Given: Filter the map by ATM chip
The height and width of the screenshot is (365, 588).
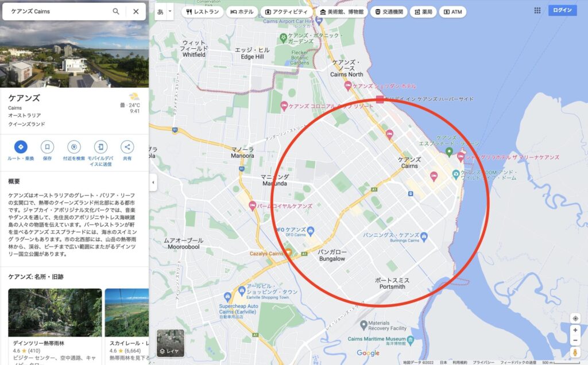Looking at the screenshot, I should (x=452, y=12).
